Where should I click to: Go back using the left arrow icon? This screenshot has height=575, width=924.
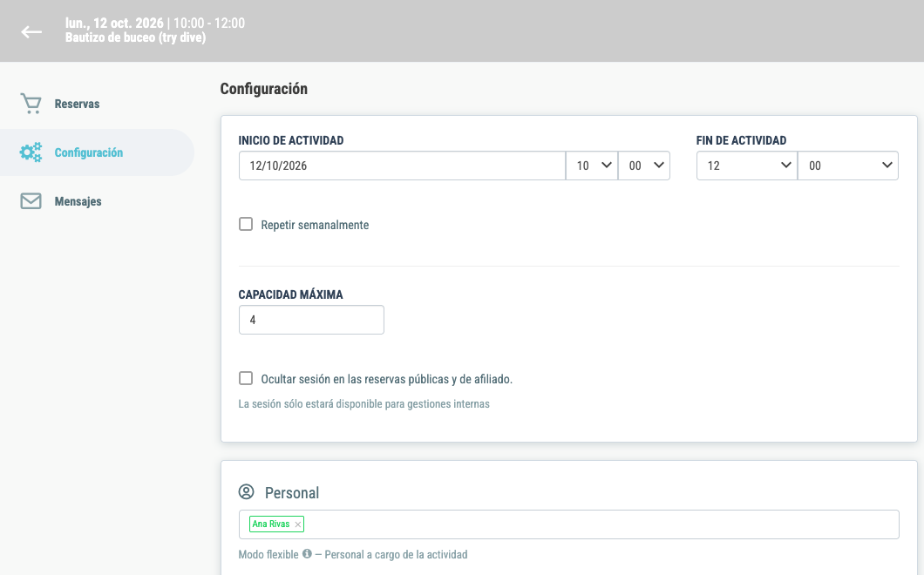click(31, 32)
